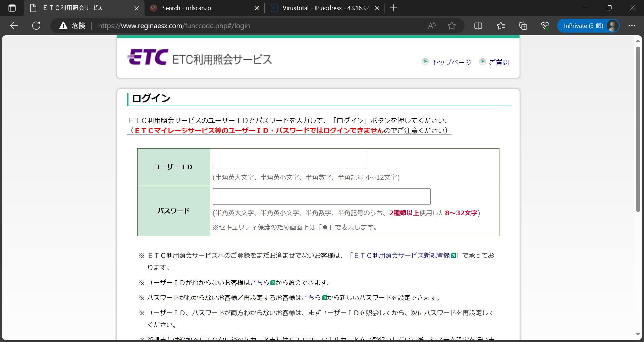The image size is (644, 342).
Task: Click external-link icon after 新規登録
Action: pos(453,255)
